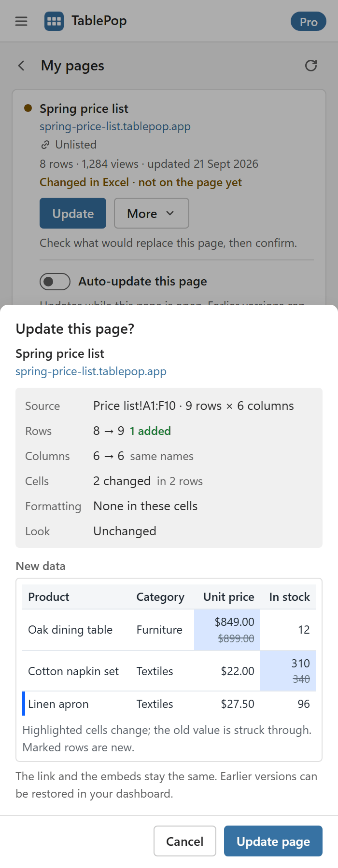Click the Spring price list card title

(84, 108)
